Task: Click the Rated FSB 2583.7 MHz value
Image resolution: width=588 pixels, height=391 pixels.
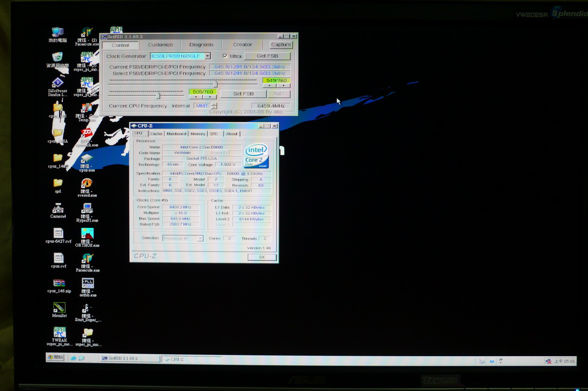Action: tap(180, 224)
